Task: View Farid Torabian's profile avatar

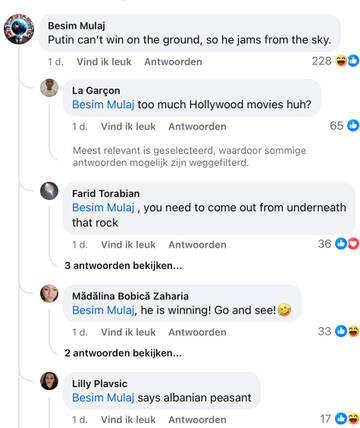Action: click(49, 191)
